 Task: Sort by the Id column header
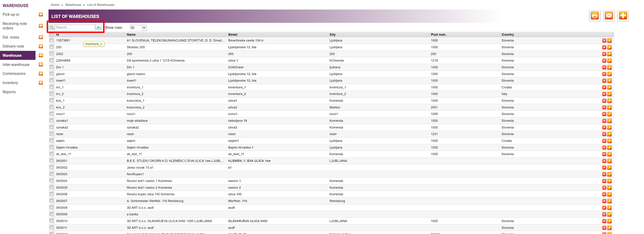pyautogui.click(x=58, y=35)
